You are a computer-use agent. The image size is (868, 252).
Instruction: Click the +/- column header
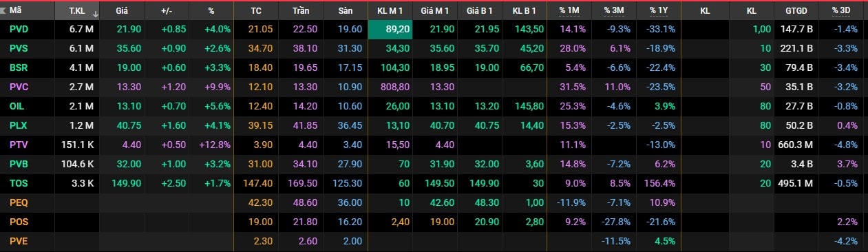(167, 12)
